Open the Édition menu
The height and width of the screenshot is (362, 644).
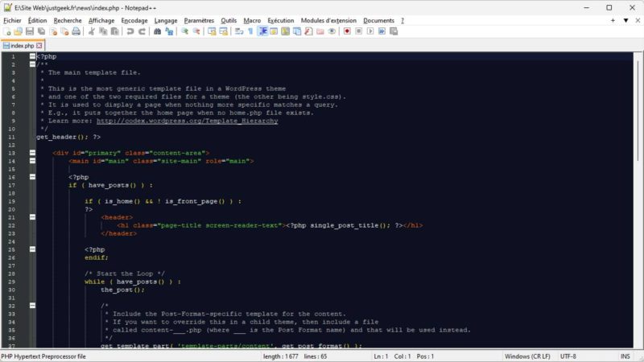click(37, 21)
